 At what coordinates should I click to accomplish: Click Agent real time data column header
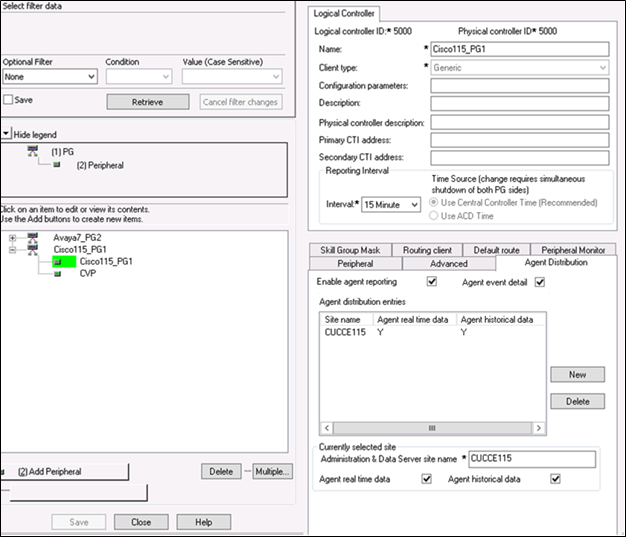(x=415, y=319)
